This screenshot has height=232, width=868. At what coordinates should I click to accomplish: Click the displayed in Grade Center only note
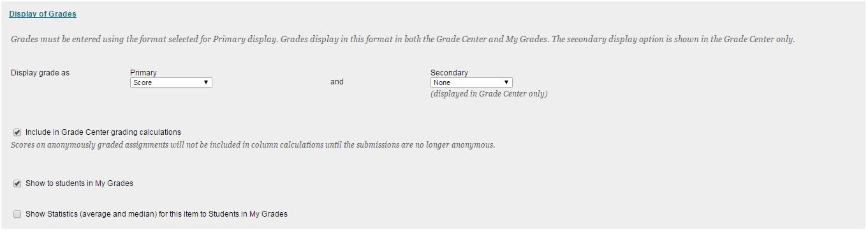tap(489, 94)
